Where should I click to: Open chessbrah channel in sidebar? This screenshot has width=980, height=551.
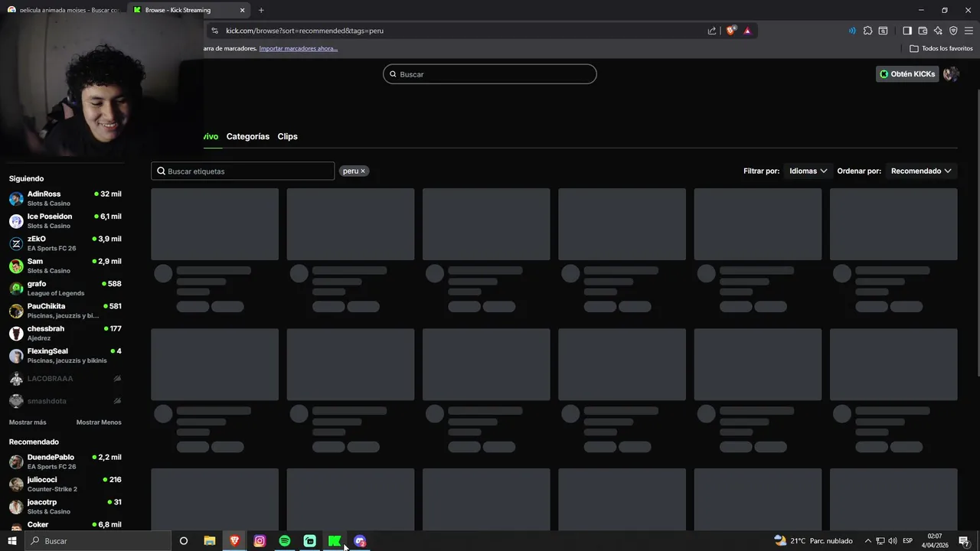click(65, 333)
